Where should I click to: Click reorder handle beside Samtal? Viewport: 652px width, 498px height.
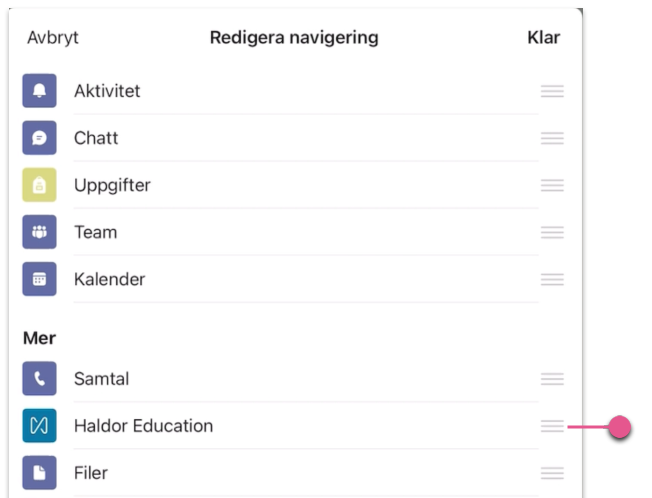552,379
